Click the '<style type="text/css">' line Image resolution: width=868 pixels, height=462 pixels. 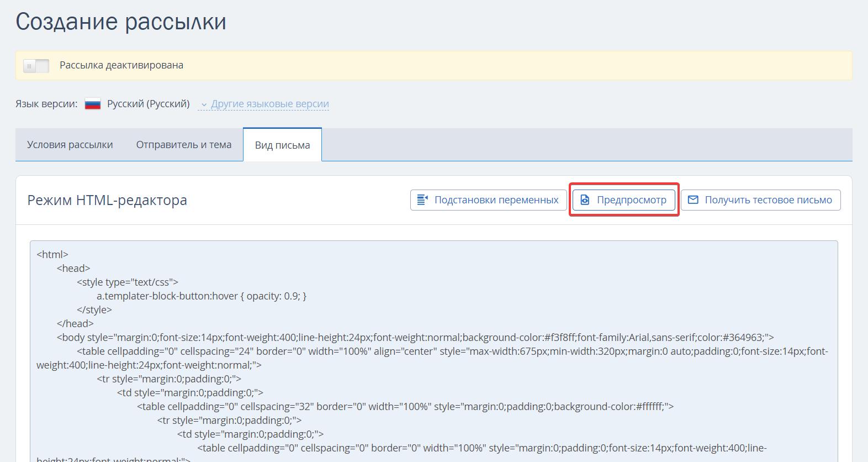(x=128, y=282)
